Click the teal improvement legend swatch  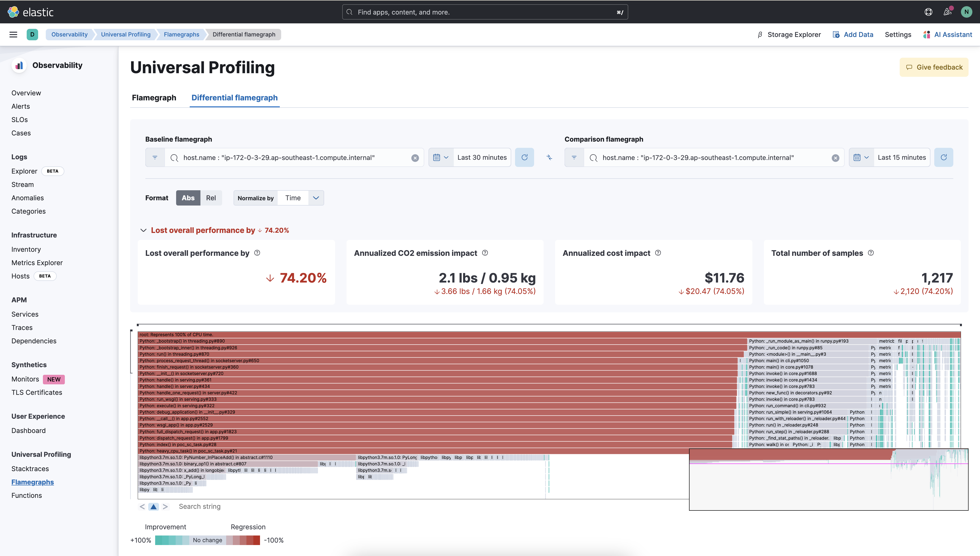tap(159, 540)
